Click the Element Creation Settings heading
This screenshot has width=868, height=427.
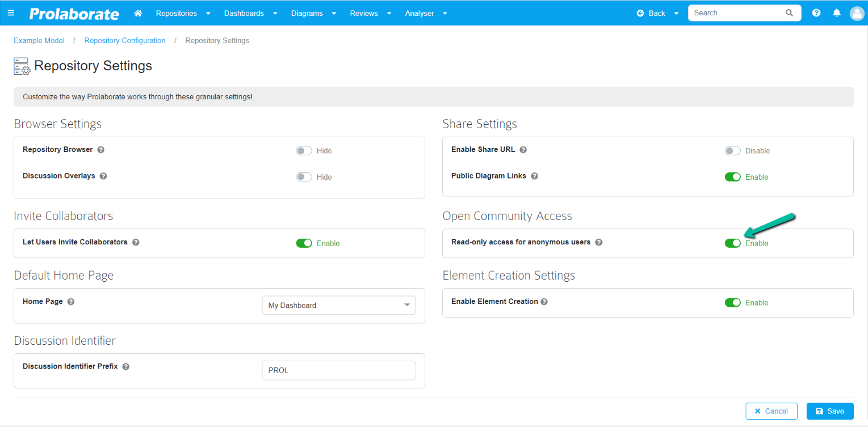(509, 276)
